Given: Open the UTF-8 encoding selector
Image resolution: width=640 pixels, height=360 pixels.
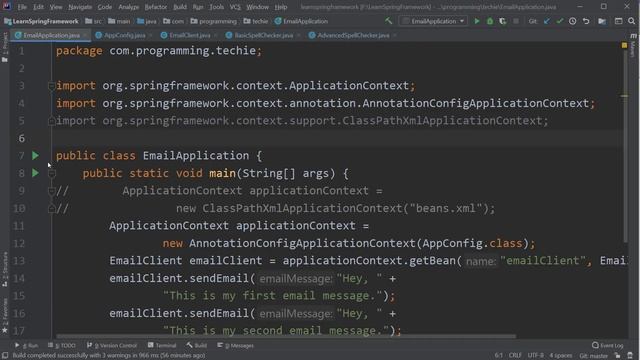Looking at the screenshot, I should coord(536,356).
